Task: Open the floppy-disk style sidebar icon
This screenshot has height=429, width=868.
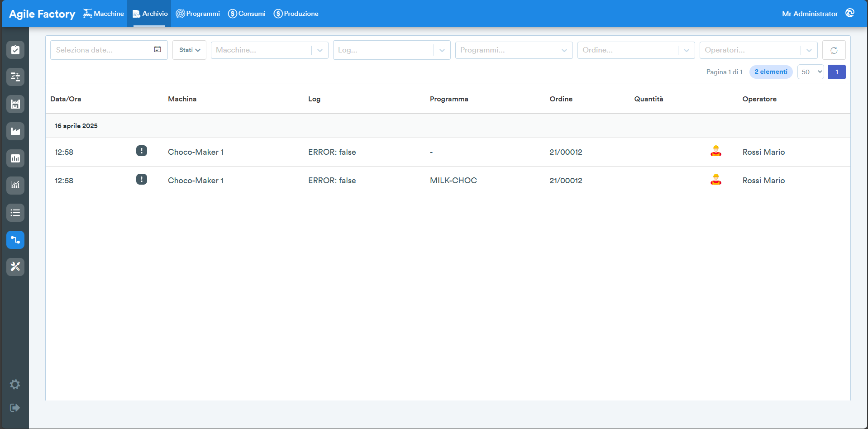Action: click(x=15, y=104)
